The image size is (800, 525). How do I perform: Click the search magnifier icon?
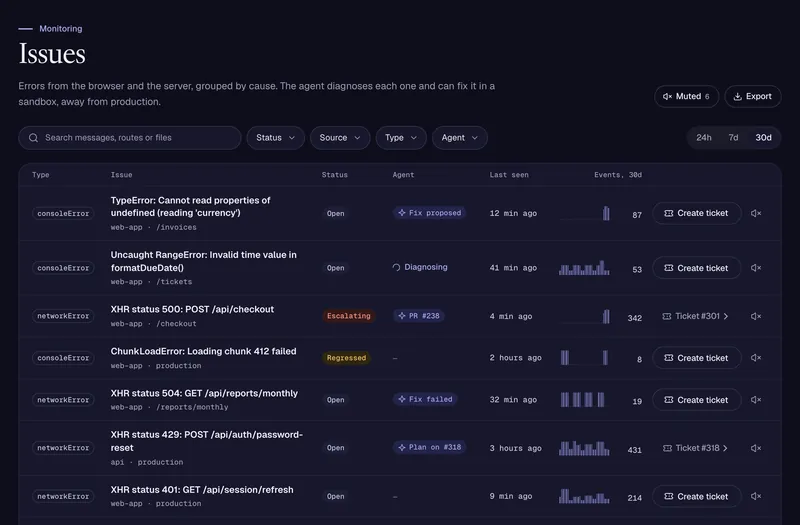pos(34,138)
